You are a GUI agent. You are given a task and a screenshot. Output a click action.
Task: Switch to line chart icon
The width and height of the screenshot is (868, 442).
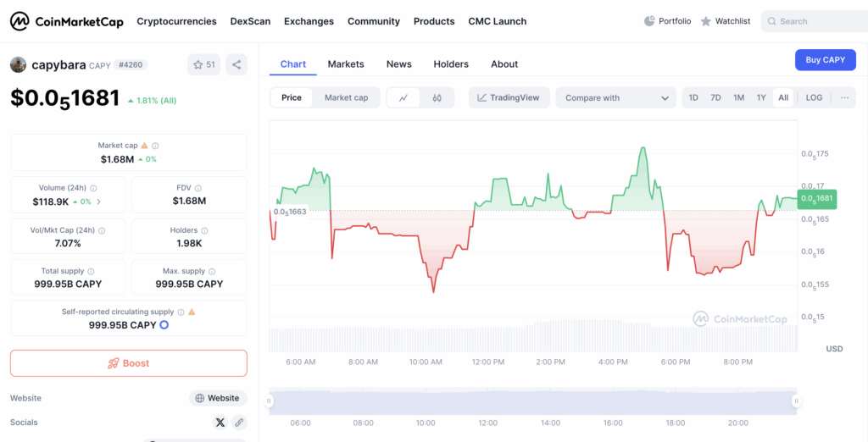[403, 98]
